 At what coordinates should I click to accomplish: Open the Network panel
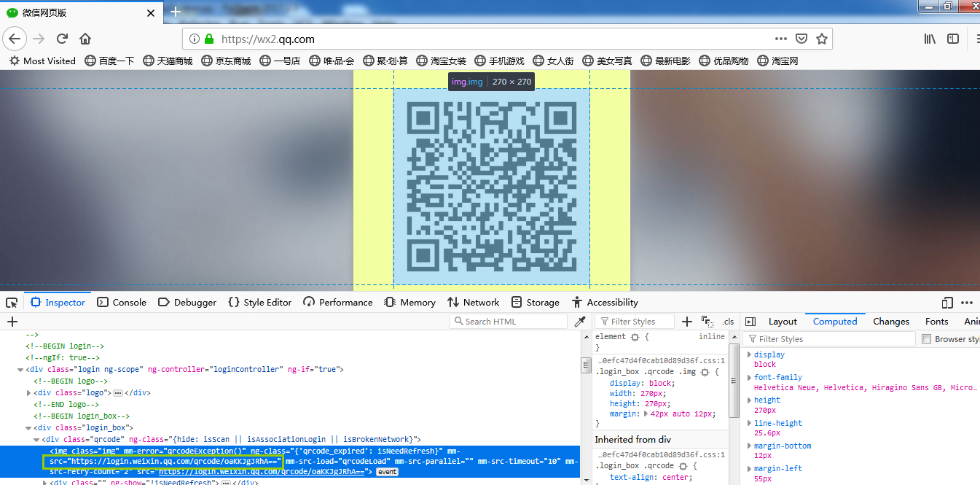coord(474,303)
